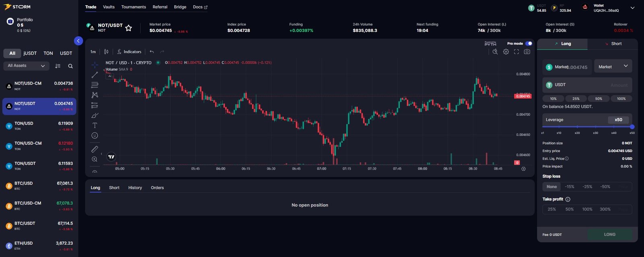Click the TradingView logo on chart
The image size is (644, 257).
[x=111, y=157]
